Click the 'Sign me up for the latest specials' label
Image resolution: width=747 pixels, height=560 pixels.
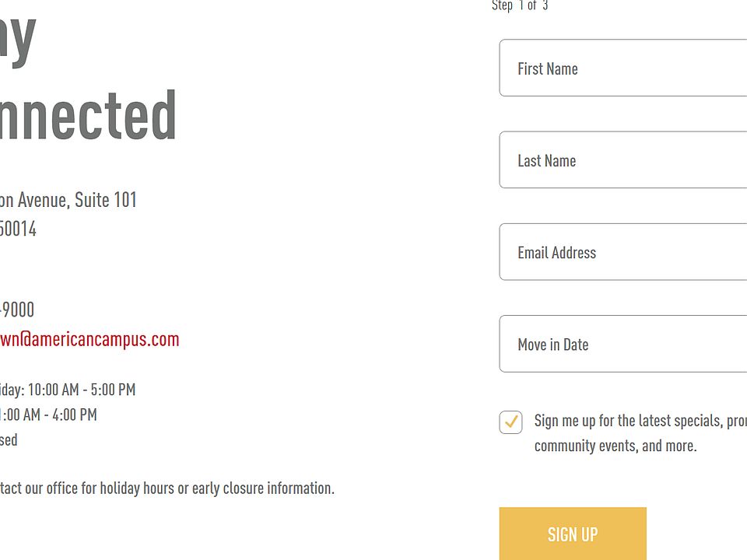(640, 421)
